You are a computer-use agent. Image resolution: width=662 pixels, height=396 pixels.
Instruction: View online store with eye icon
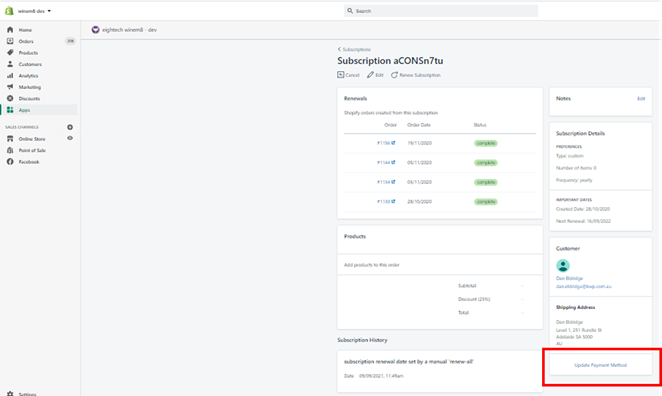[x=70, y=138]
